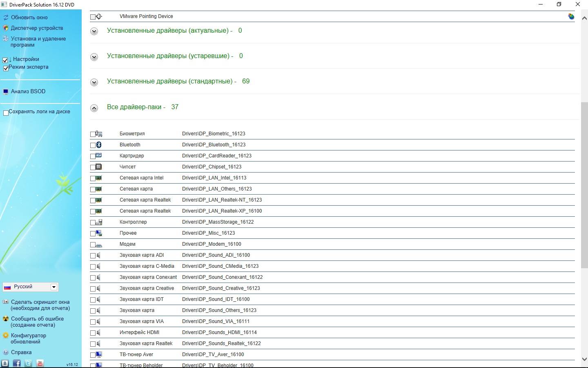
Task: Open the Facebook social icon
Action: point(17,363)
